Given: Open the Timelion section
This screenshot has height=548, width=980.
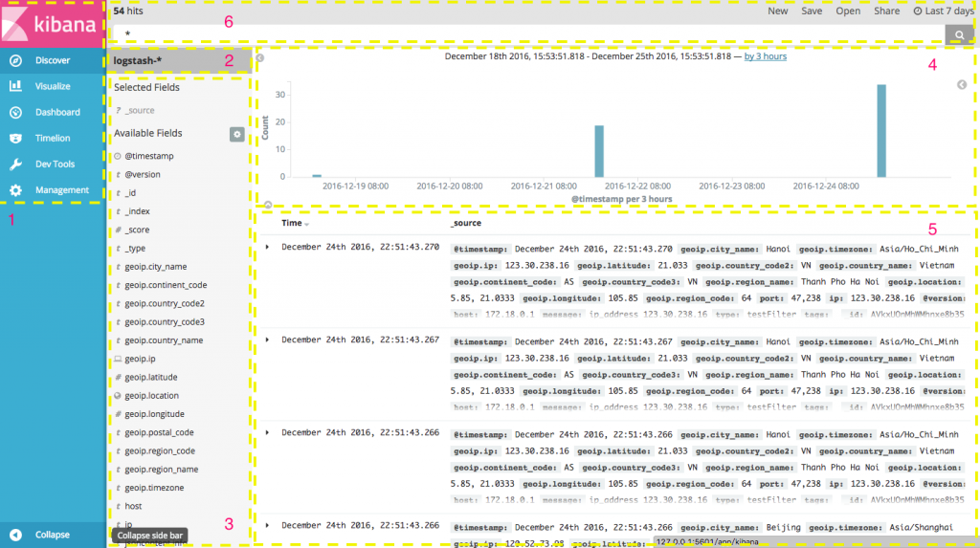Looking at the screenshot, I should [x=53, y=138].
